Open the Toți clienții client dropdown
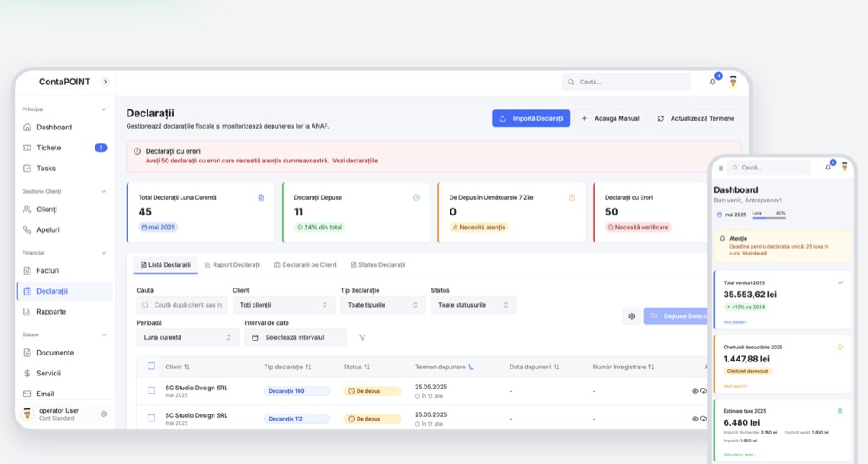 point(284,305)
